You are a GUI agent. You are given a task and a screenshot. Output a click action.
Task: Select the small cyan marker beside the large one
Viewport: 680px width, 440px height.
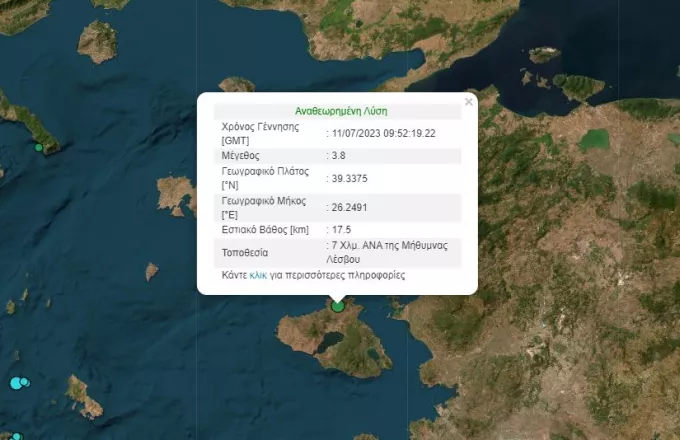[x=26, y=383]
